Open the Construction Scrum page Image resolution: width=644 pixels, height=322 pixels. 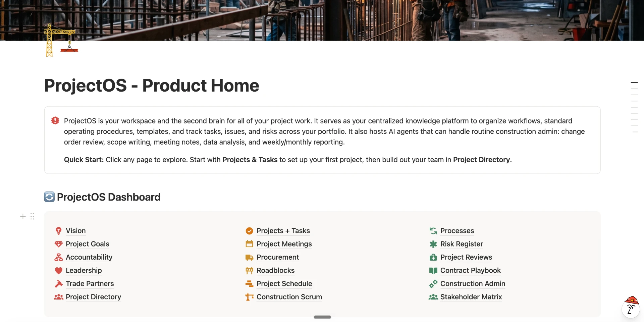point(289,297)
